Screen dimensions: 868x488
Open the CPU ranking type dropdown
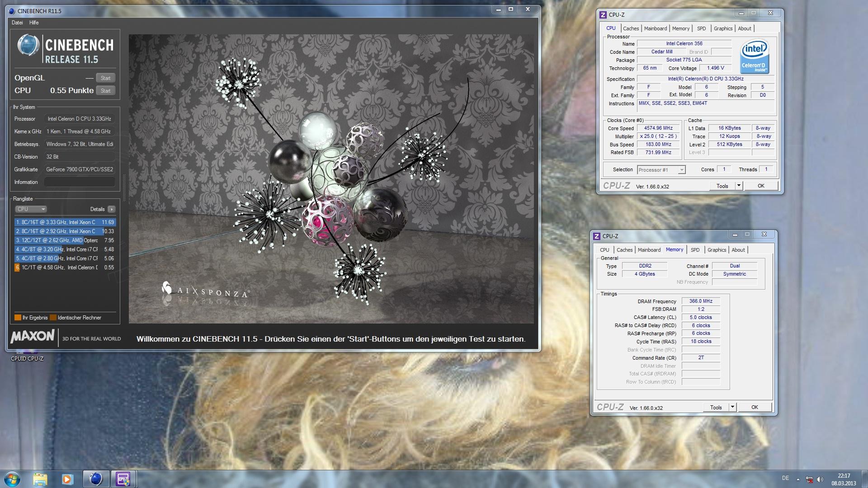click(31, 209)
